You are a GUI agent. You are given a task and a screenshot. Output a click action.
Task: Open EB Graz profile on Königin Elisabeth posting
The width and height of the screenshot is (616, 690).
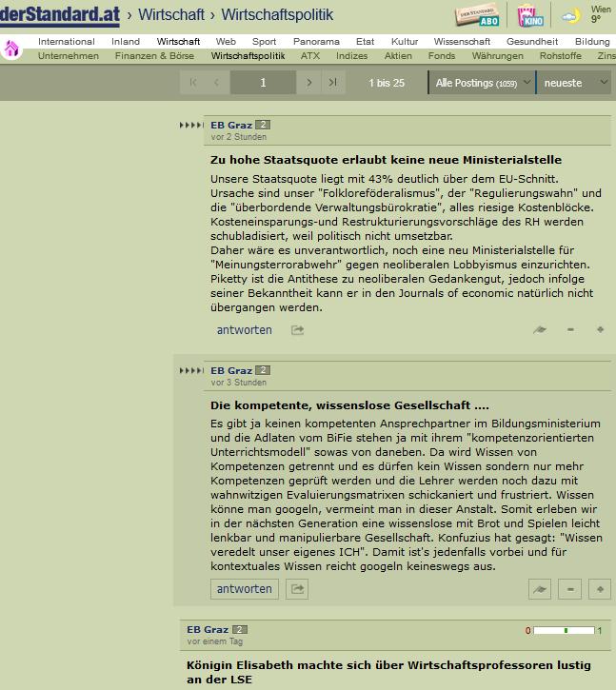coord(208,630)
